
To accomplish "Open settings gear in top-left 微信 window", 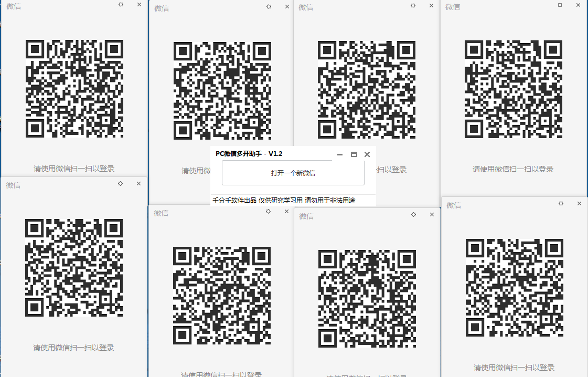I will click(x=121, y=5).
